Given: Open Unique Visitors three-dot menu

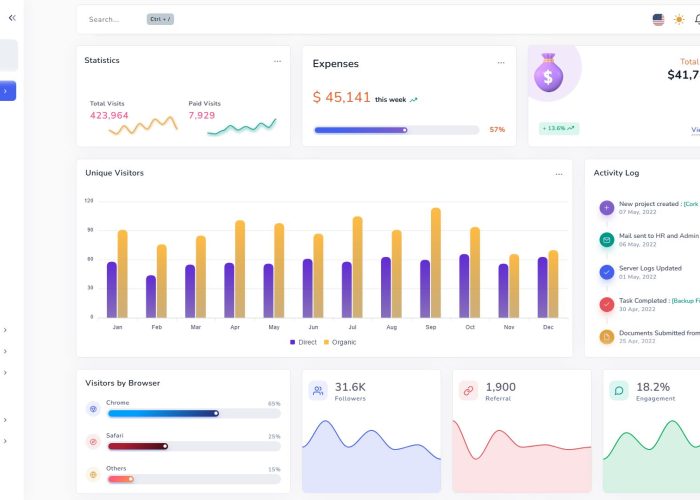Looking at the screenshot, I should tap(558, 174).
